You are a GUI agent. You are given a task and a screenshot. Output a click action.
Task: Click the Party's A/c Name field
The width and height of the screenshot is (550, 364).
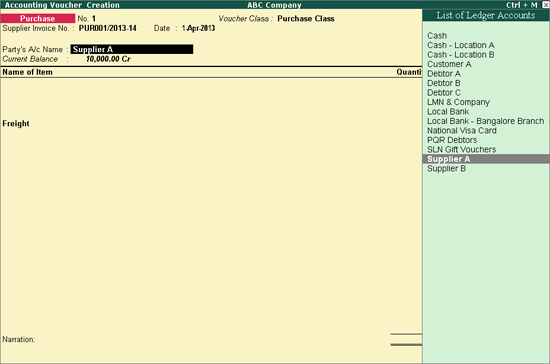(x=132, y=49)
